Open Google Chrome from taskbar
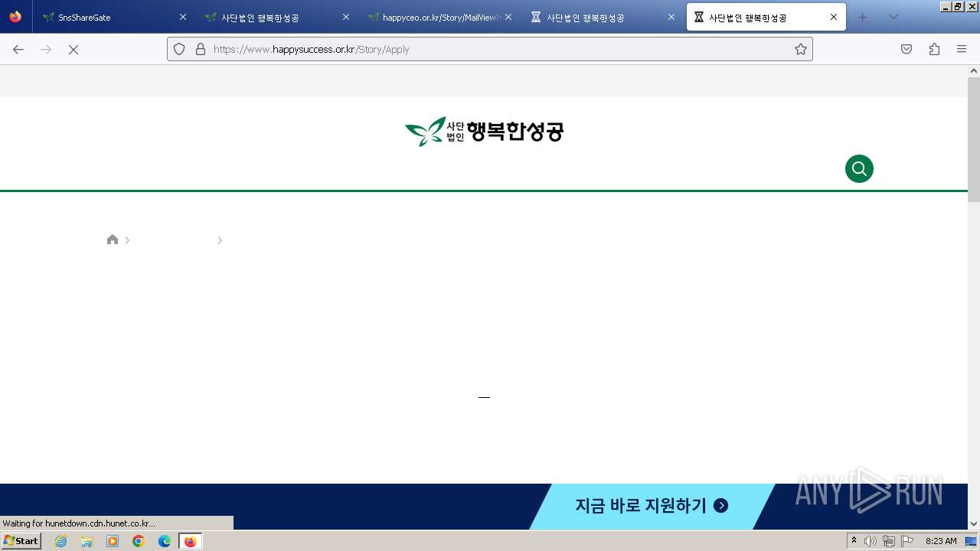This screenshot has height=551, width=980. pyautogui.click(x=139, y=541)
